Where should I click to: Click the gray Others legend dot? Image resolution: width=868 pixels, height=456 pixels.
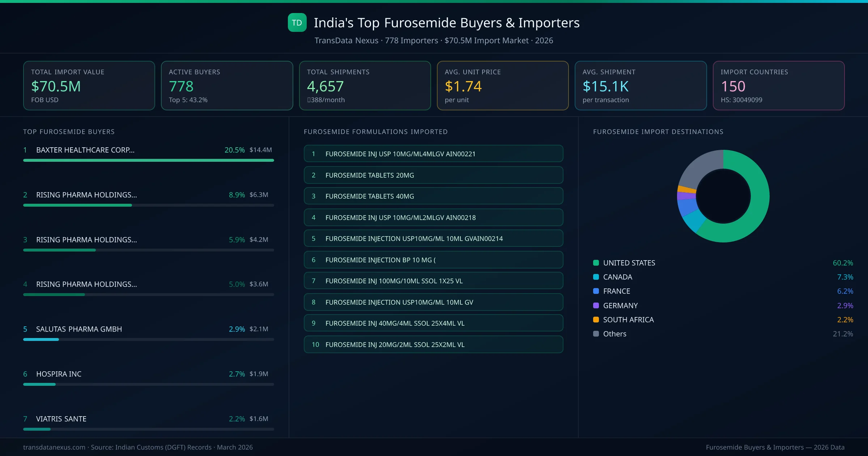click(x=595, y=334)
